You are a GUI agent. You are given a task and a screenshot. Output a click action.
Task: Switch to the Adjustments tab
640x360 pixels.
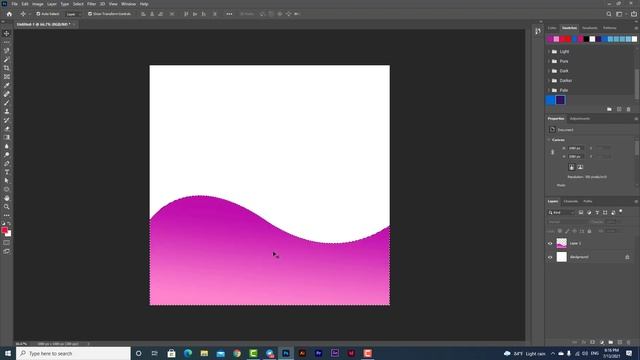coord(580,119)
